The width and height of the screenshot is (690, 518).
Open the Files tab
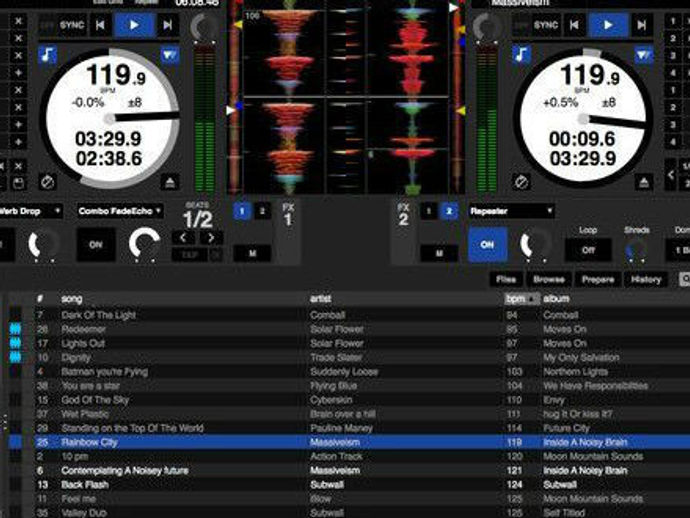[x=506, y=279]
